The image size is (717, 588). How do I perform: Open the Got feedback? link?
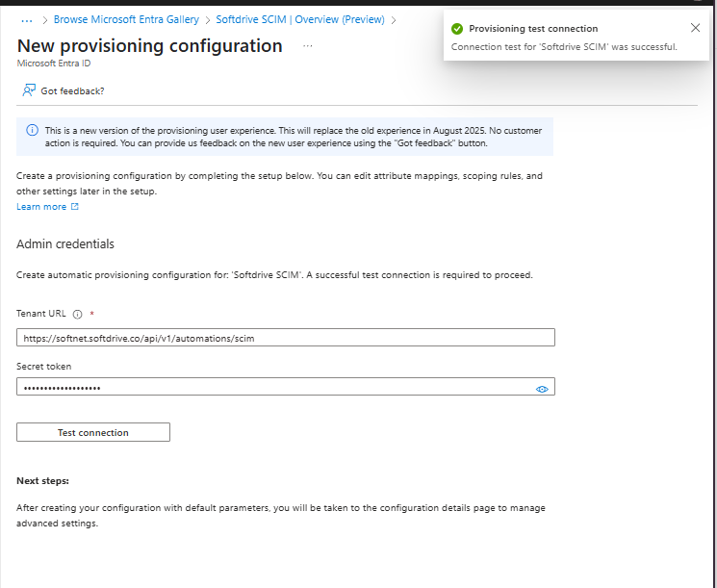[72, 91]
